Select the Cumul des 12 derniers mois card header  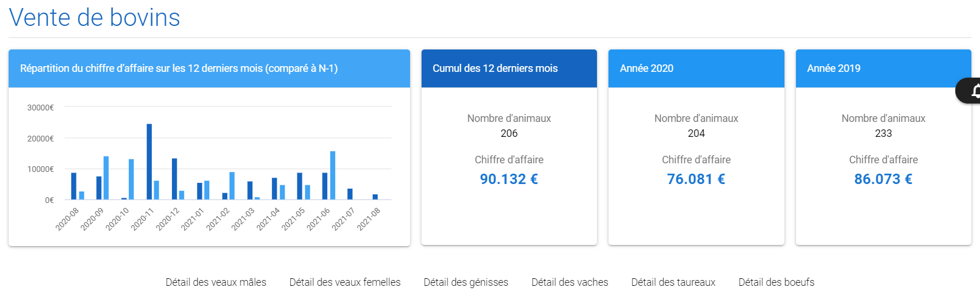[509, 68]
